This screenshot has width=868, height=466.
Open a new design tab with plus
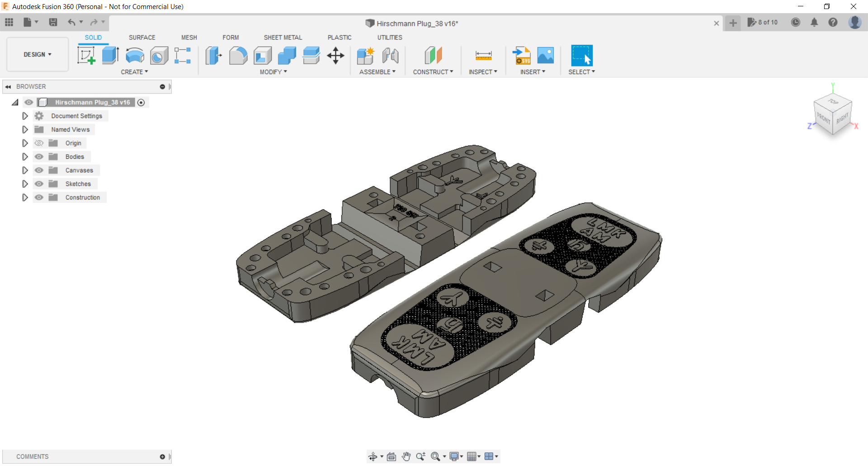[733, 23]
